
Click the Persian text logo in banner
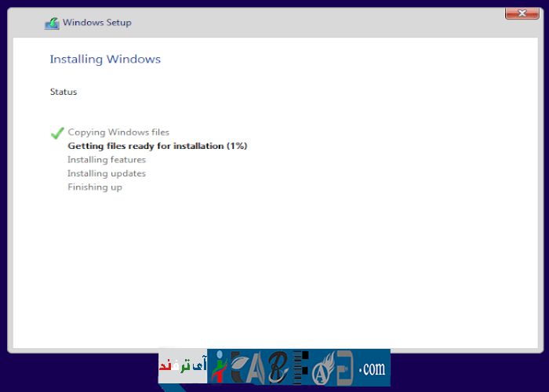click(182, 367)
